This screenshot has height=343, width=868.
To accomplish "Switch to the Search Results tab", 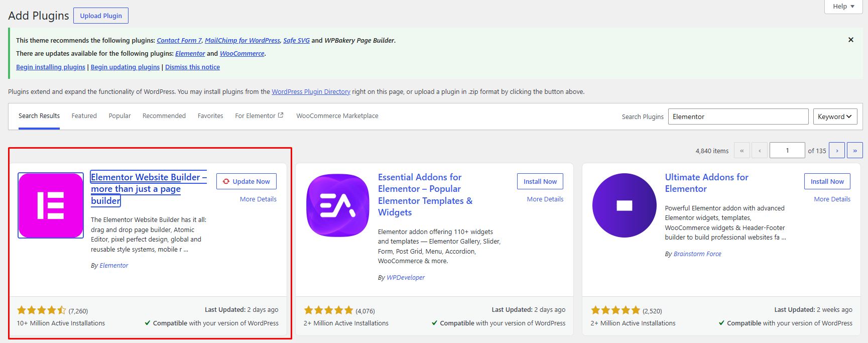I will pyautogui.click(x=39, y=116).
